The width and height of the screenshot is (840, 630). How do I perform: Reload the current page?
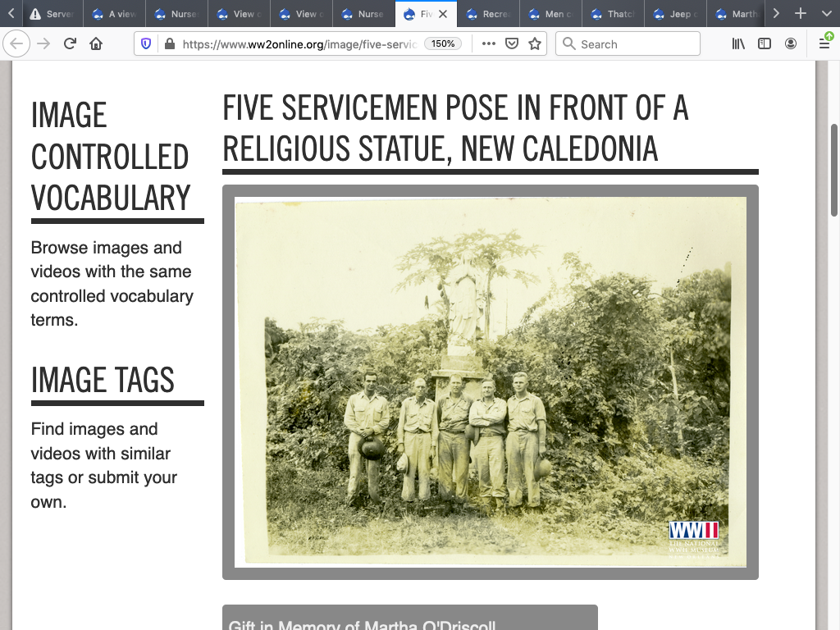click(71, 44)
